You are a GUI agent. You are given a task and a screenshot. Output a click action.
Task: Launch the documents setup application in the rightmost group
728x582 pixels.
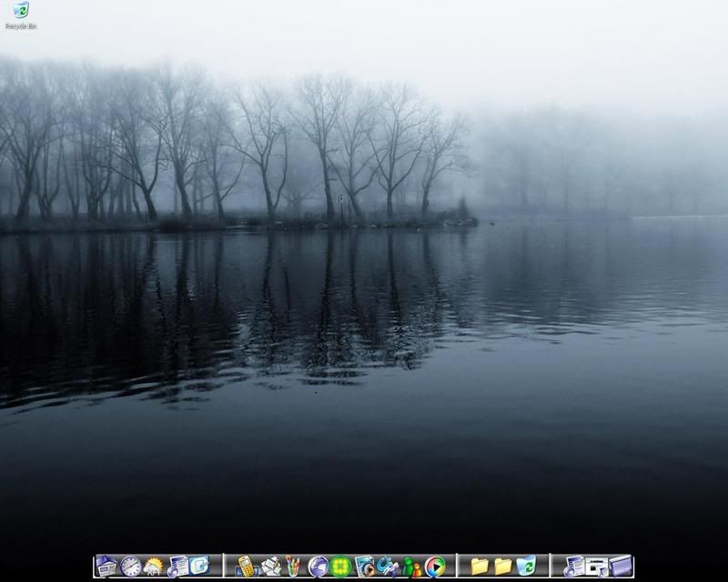(573, 565)
